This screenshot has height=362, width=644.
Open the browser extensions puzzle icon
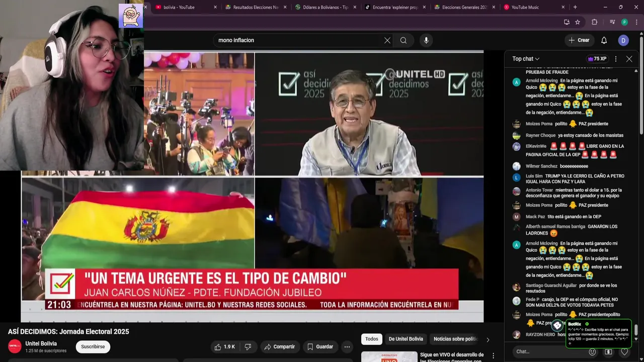[x=594, y=22]
